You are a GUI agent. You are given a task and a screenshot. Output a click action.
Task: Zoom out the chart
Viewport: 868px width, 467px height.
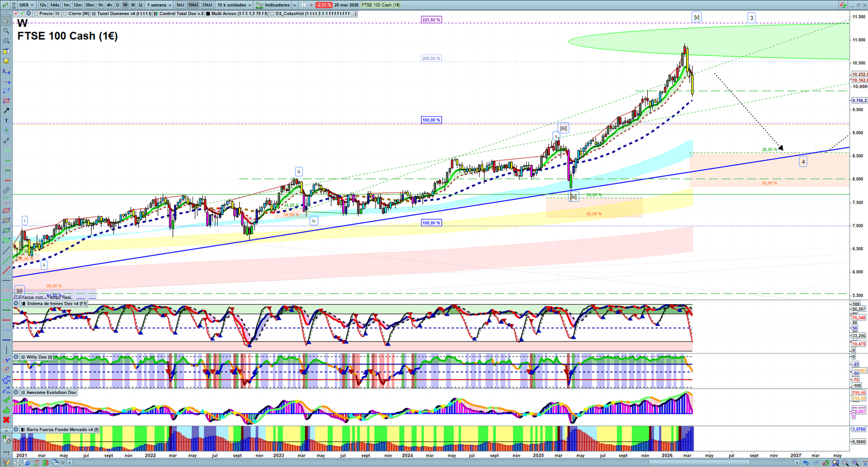pyautogui.click(x=846, y=463)
